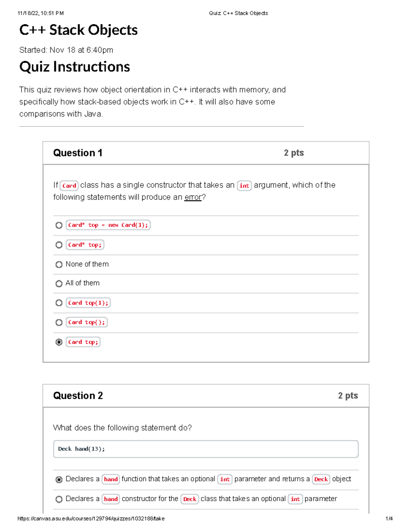The width and height of the screenshot is (411, 532).
Task: Click the canvas.asu.edu quiz URL in footer
Action: tap(91, 519)
